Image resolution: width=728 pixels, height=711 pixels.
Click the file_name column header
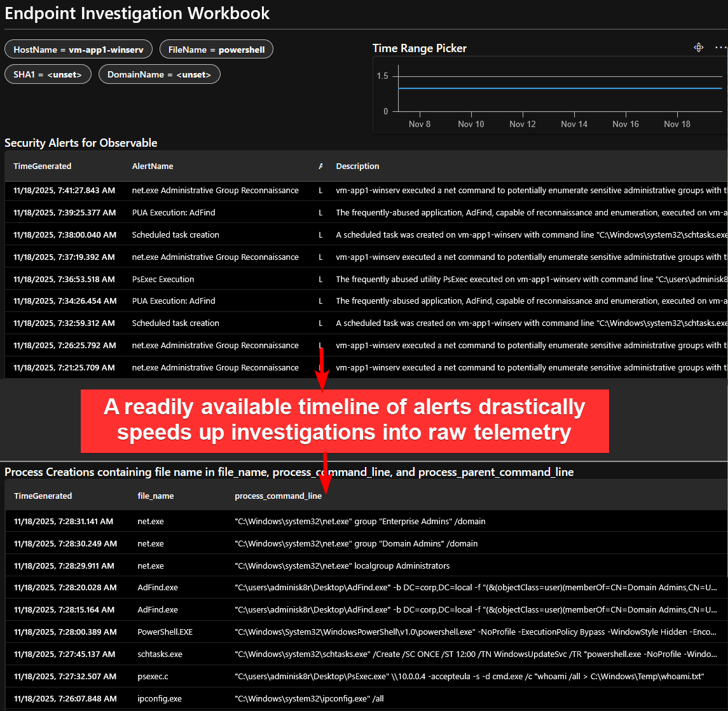click(x=155, y=496)
